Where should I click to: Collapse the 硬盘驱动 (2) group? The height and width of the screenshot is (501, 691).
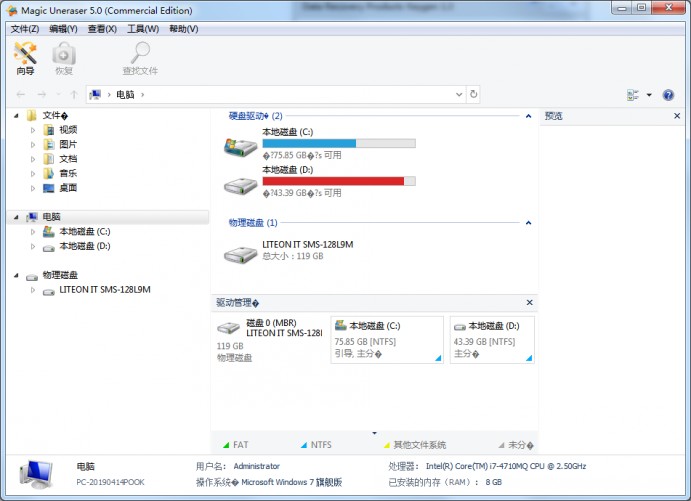click(x=528, y=116)
